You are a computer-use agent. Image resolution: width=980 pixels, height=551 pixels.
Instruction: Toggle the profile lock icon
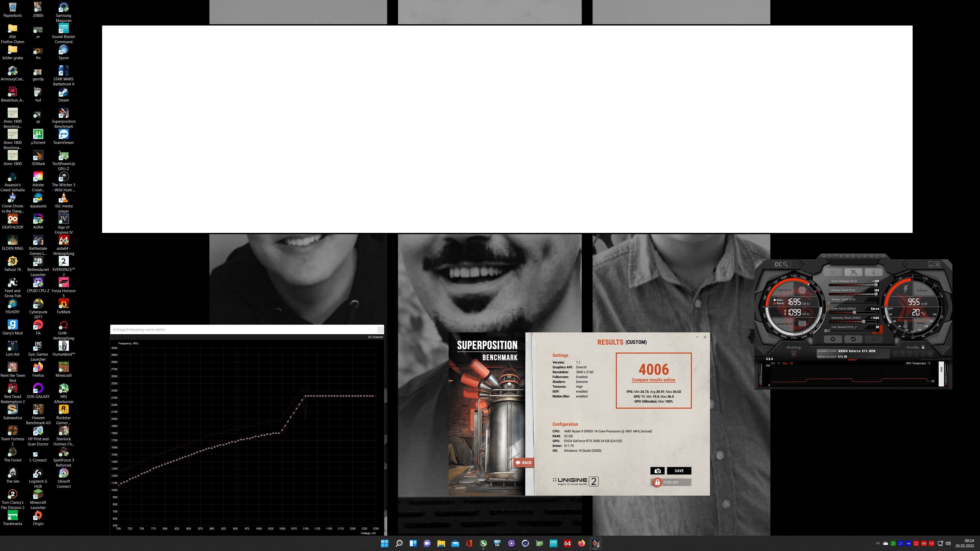pyautogui.click(x=923, y=347)
